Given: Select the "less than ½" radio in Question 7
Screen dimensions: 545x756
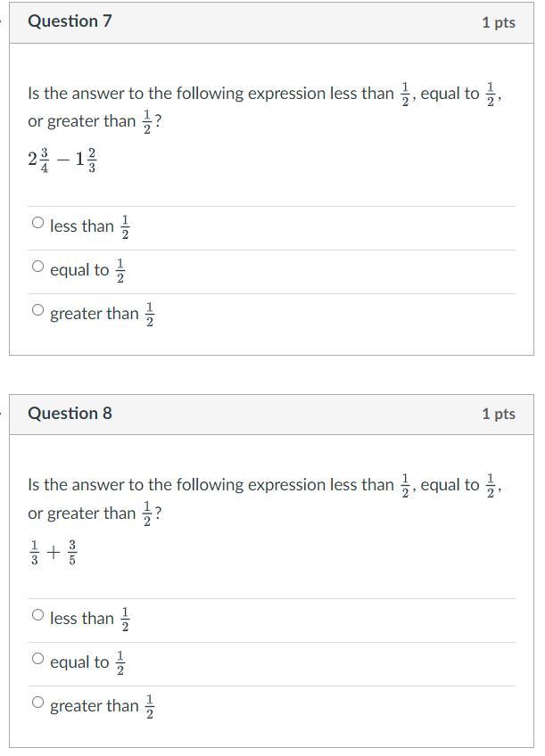Looking at the screenshot, I should point(37,223).
